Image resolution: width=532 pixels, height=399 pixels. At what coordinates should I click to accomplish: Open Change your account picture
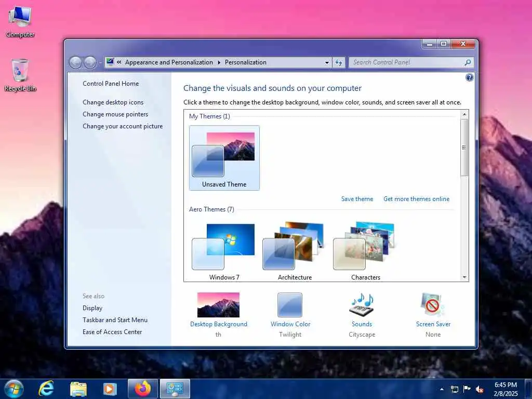pos(123,126)
